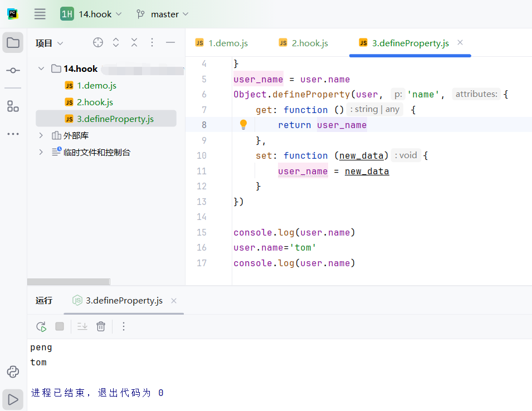Rerun 3.defineProperty.js with rerun icon
This screenshot has width=532, height=411.
pyautogui.click(x=41, y=326)
